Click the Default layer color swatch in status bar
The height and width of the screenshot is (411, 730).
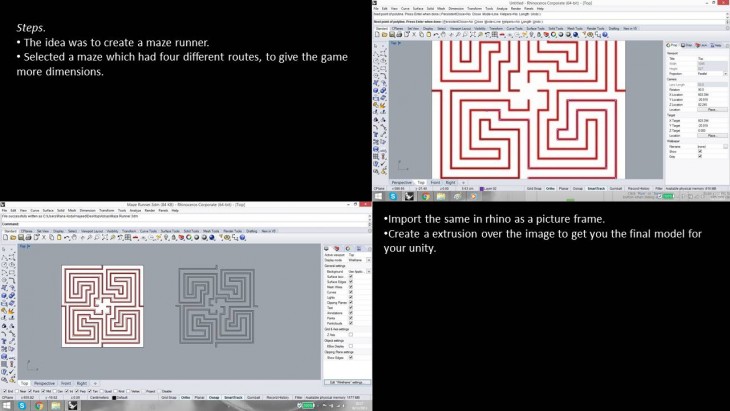tap(115, 397)
